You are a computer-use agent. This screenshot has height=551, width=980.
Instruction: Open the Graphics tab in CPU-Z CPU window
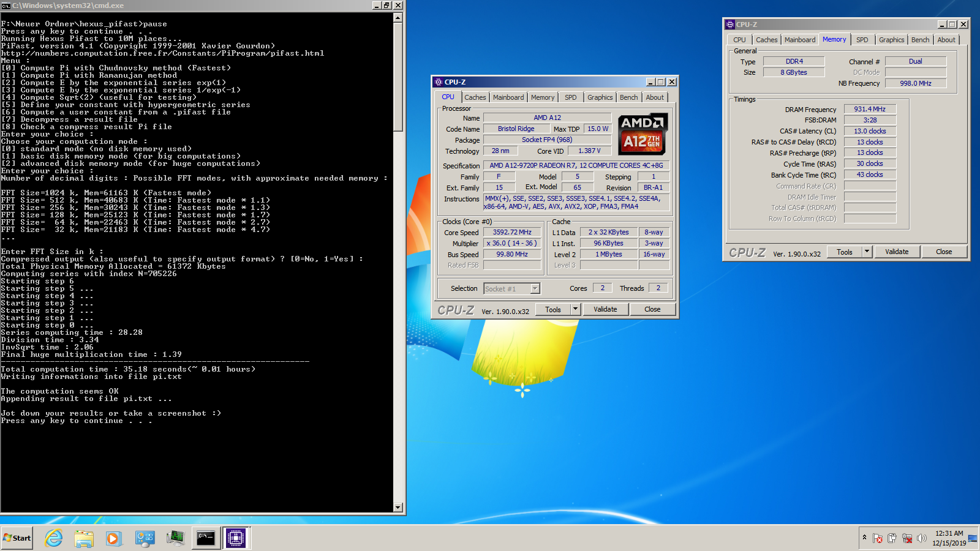[x=600, y=97]
